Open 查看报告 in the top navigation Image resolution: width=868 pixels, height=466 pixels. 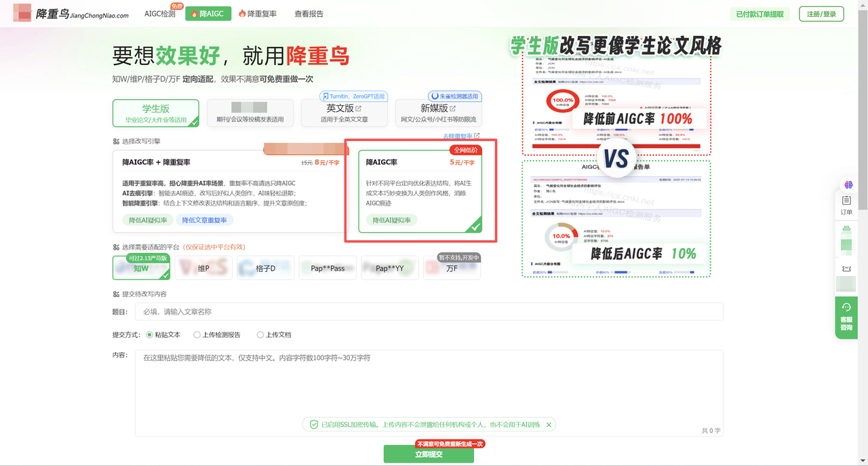click(x=309, y=14)
